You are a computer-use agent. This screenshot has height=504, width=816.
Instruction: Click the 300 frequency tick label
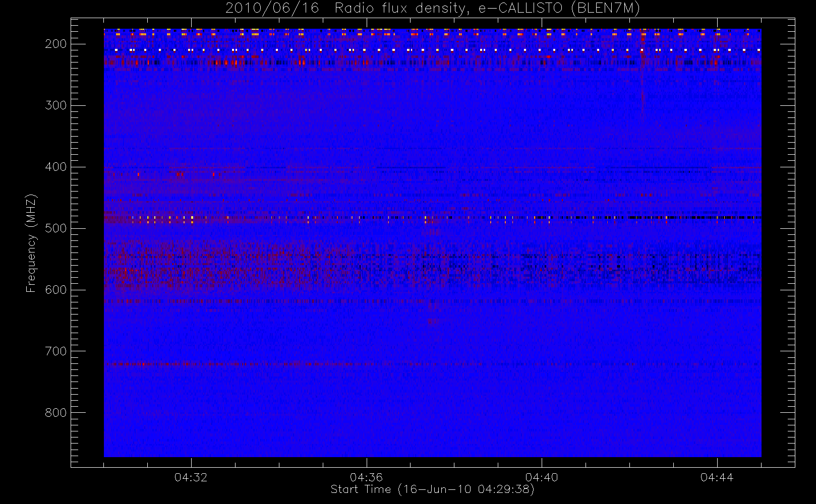56,105
